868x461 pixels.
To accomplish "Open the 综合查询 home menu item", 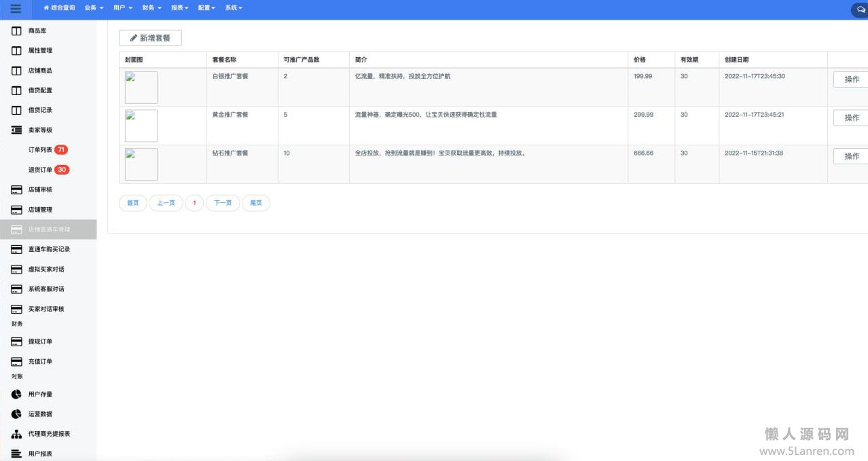I will click(x=59, y=7).
